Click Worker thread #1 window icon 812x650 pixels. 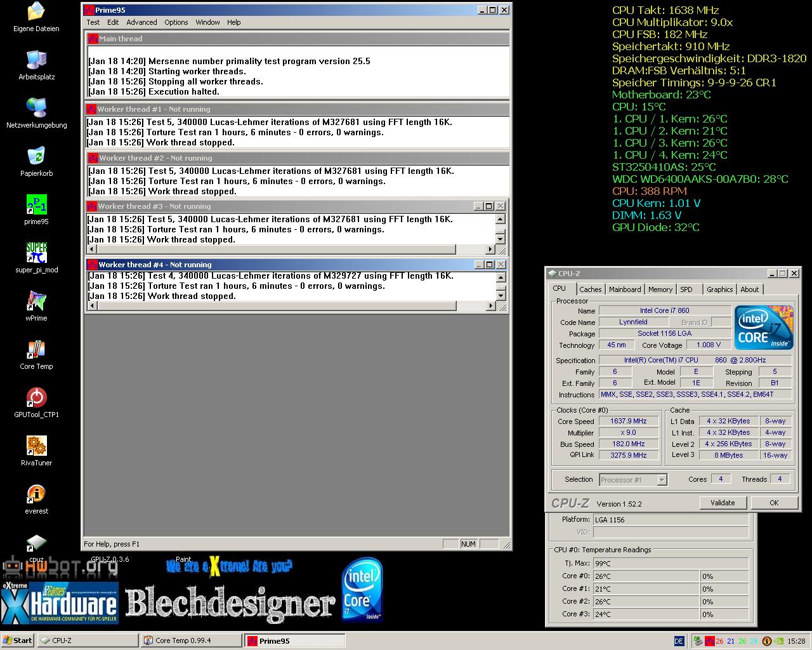pyautogui.click(x=91, y=109)
